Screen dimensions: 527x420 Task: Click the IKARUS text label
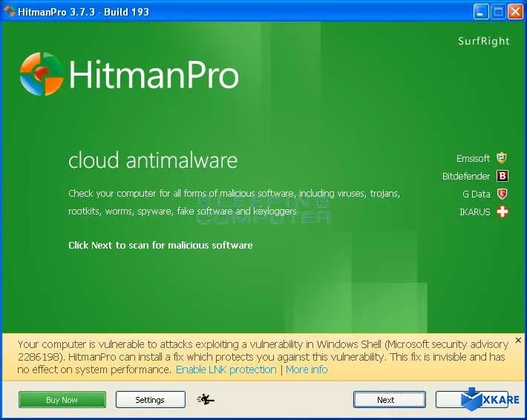click(474, 212)
